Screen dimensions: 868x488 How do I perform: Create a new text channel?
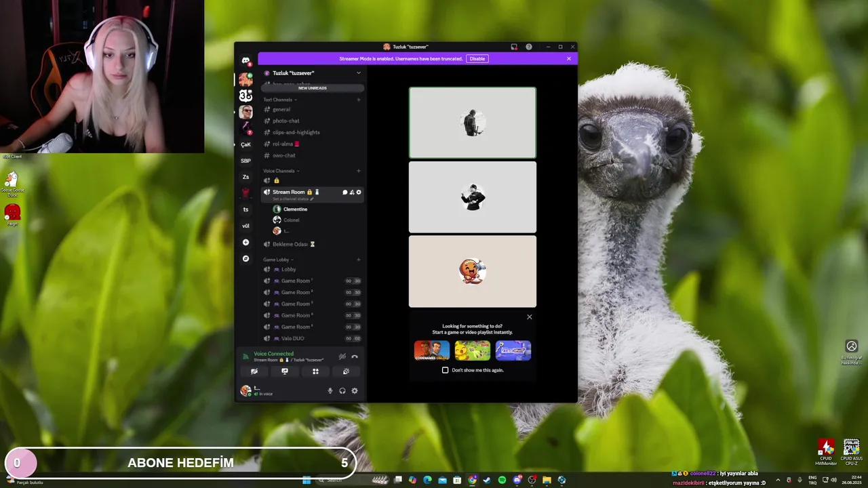point(359,100)
